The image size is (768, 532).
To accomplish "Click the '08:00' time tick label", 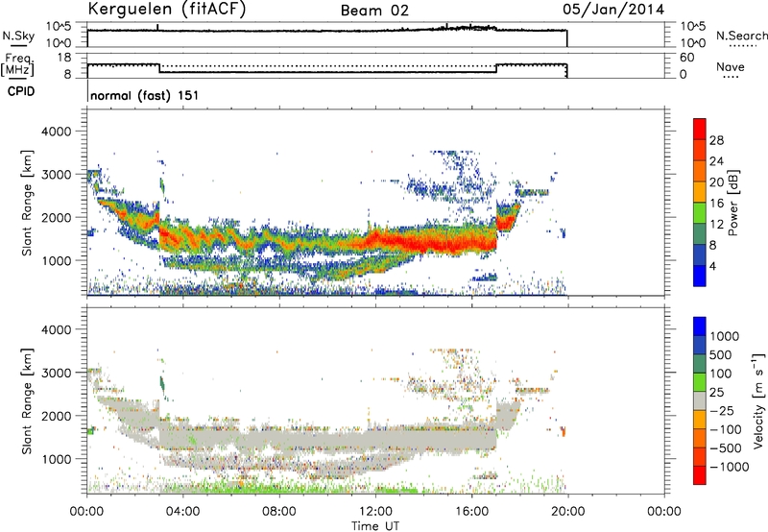I will [x=279, y=512].
